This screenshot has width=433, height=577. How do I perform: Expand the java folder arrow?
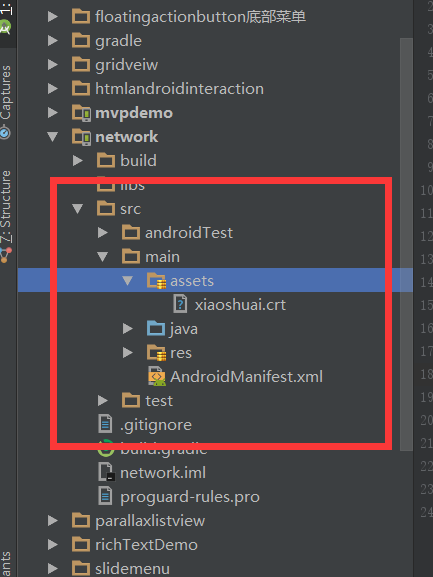click(128, 329)
